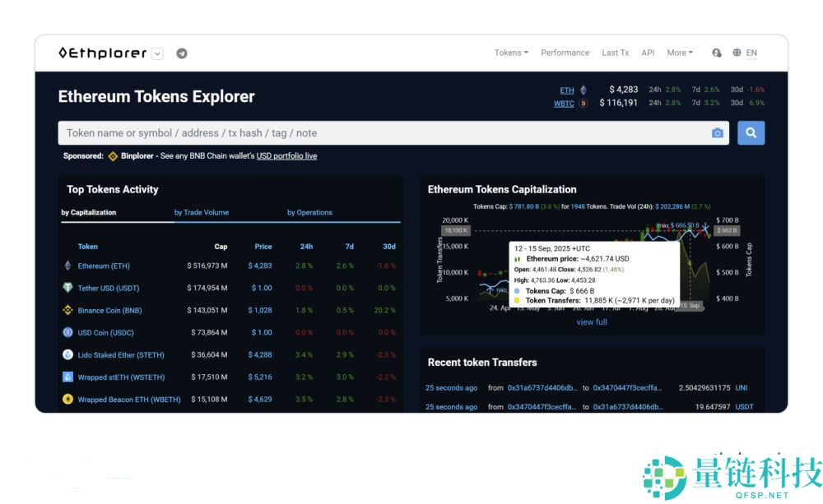Screen dimensions: 823x504
Task: Click the view full chart link
Action: (x=592, y=321)
